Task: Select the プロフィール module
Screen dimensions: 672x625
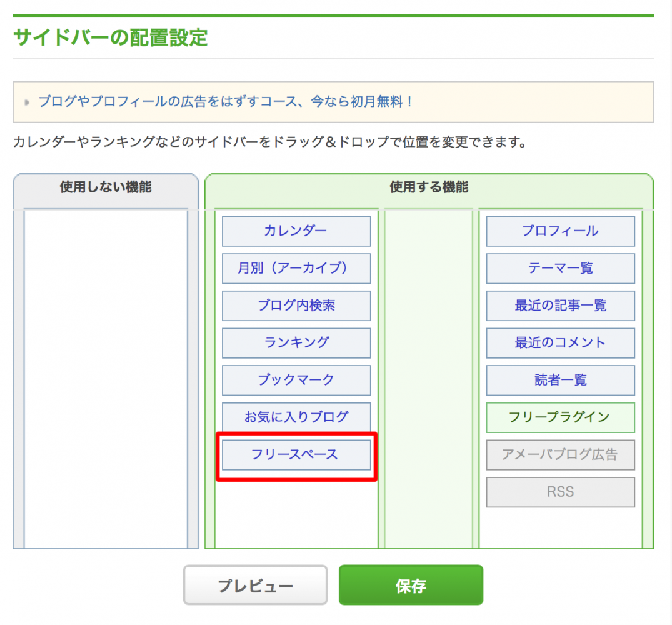Action: pyautogui.click(x=560, y=231)
